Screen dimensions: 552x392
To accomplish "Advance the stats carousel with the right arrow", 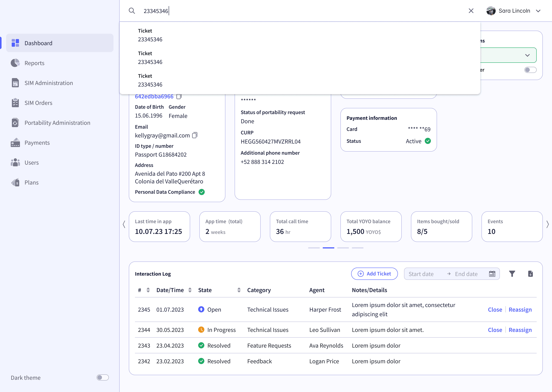I will pos(547,225).
